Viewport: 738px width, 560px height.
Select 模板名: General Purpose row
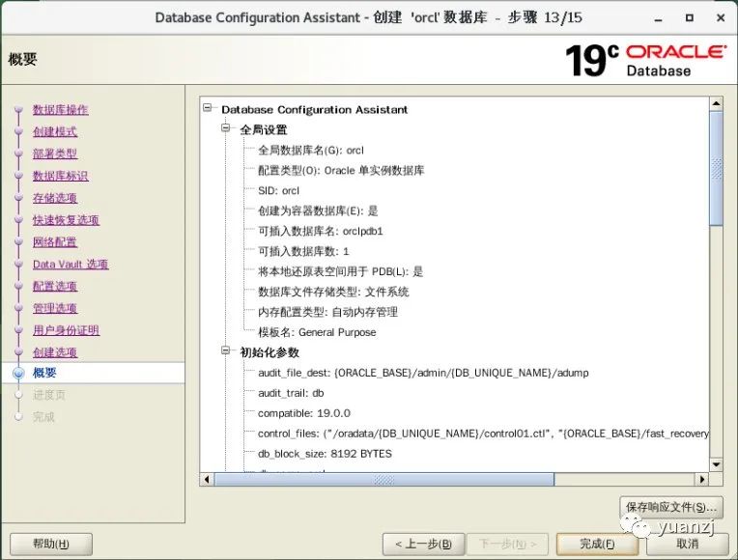[317, 333]
